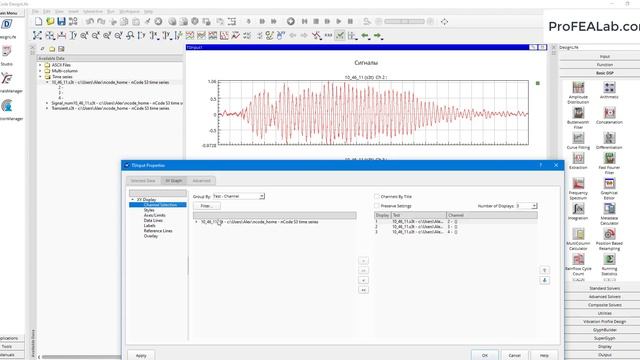Switch to the Advanced tab

201,181
